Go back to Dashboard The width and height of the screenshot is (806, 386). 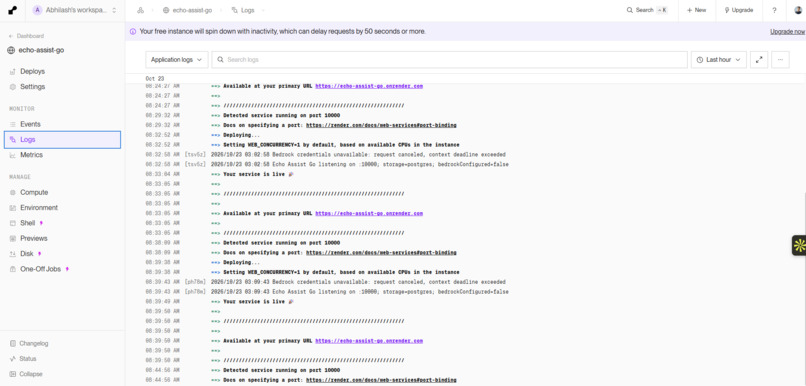26,36
